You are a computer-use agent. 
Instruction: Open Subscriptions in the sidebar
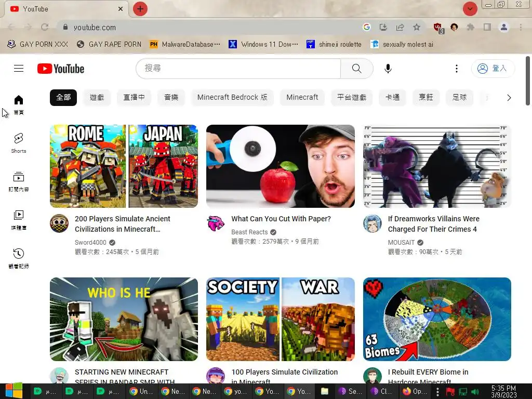click(19, 181)
